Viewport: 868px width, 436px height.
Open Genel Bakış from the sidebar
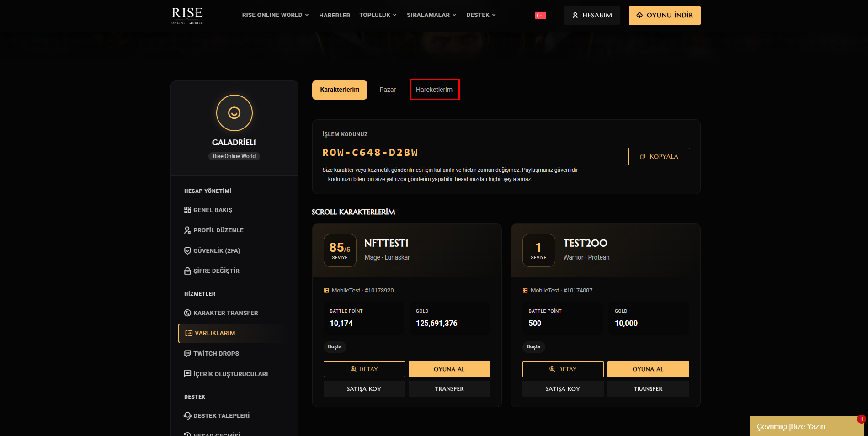point(208,210)
